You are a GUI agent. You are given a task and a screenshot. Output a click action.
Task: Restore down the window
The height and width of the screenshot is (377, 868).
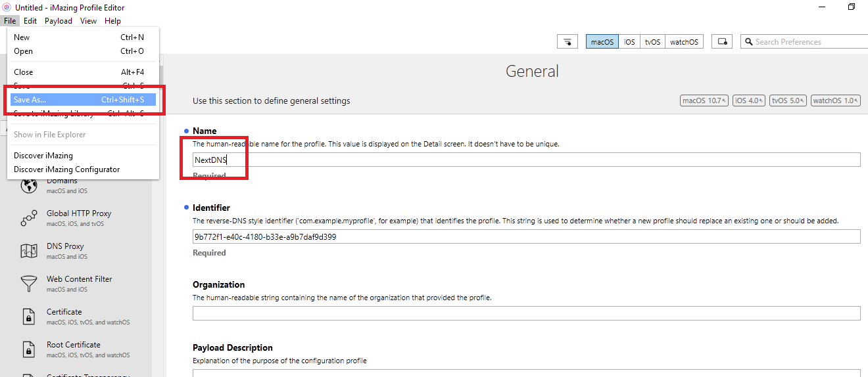[852, 7]
